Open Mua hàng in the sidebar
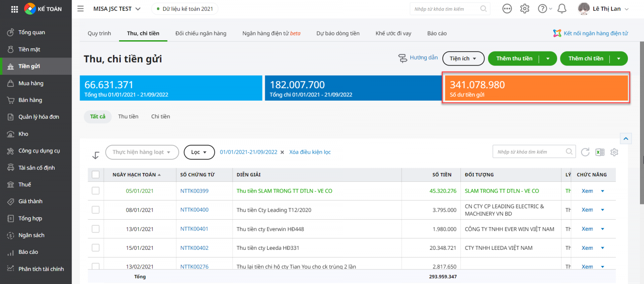Image resolution: width=644 pixels, height=284 pixels. (31, 83)
